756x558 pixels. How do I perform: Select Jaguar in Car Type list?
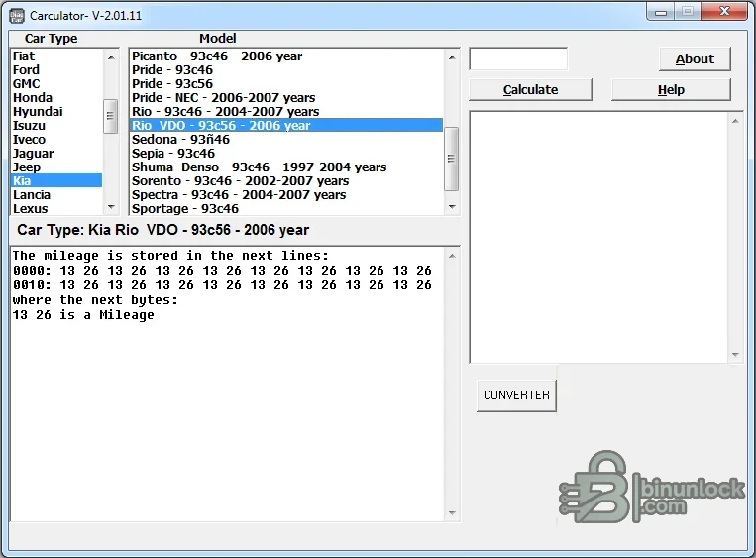(x=56, y=154)
